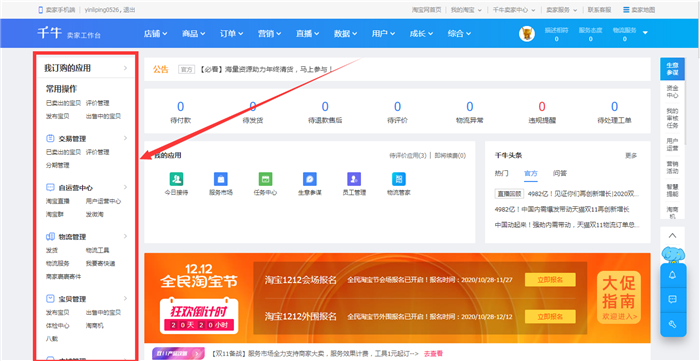The width and height of the screenshot is (700, 361).
Task: Click the 物流管理 sidebar icon
Action: [50, 237]
